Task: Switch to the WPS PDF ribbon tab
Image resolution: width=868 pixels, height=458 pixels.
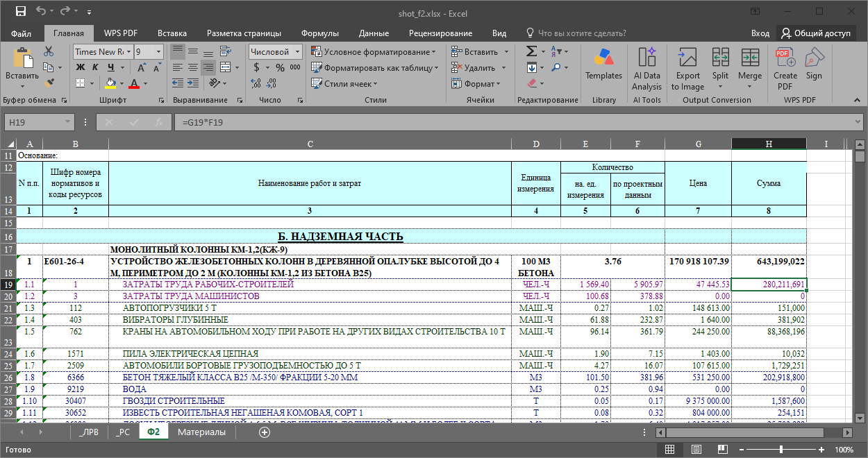Action: point(121,33)
